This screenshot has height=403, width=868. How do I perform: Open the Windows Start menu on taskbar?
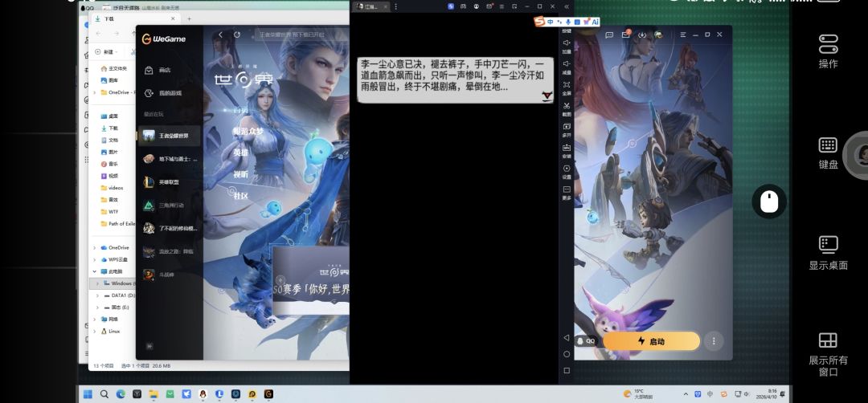pos(88,394)
